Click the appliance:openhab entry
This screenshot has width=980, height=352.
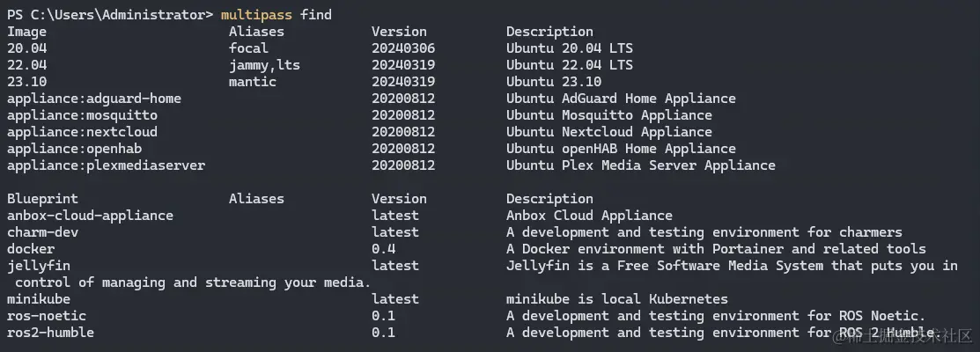pyautogui.click(x=74, y=149)
